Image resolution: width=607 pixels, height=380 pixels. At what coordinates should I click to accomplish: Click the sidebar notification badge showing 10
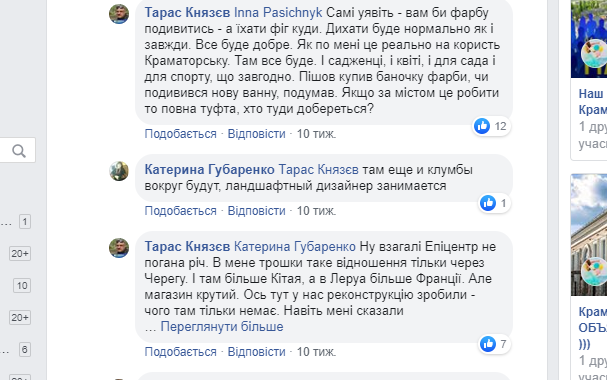[x=22, y=286]
